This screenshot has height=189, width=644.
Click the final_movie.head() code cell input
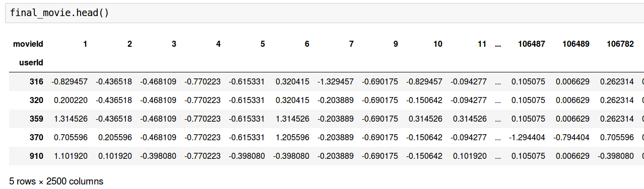324,13
